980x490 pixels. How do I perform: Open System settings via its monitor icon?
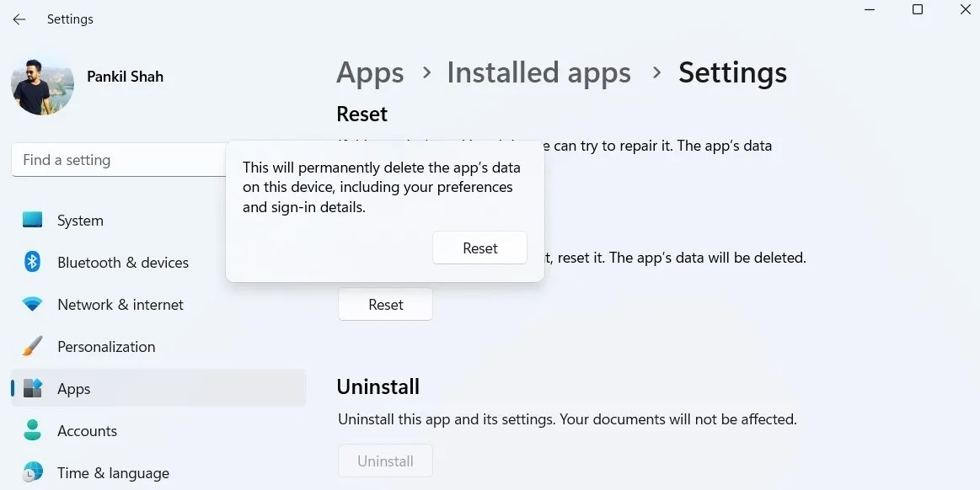click(32, 220)
